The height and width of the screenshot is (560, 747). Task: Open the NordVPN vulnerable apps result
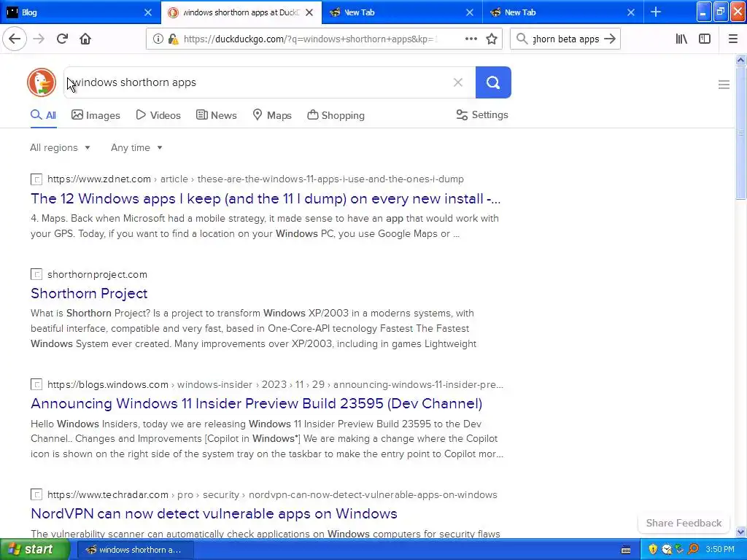coord(214,514)
